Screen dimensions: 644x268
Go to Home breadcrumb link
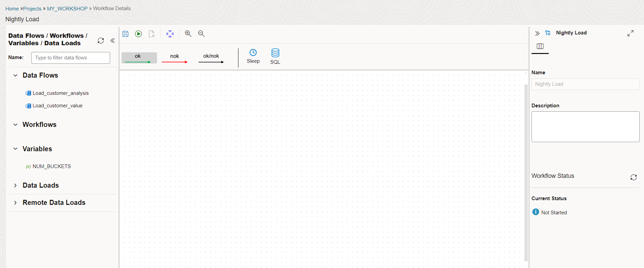click(12, 9)
